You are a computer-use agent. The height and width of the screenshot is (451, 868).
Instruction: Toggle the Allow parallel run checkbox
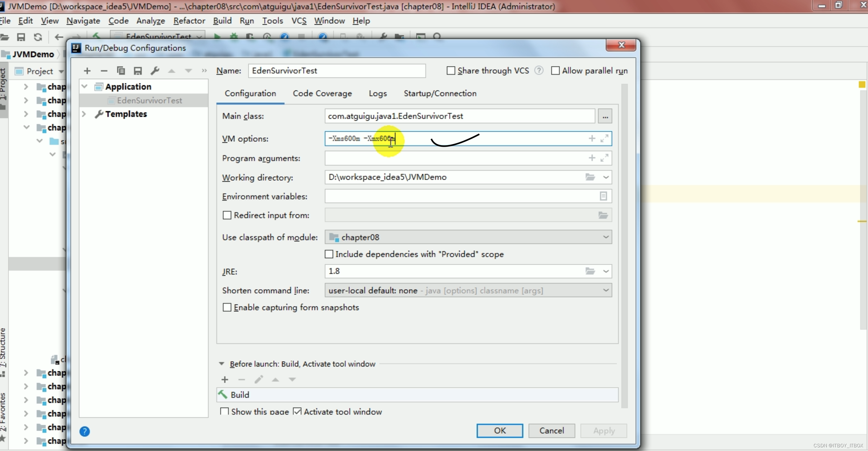pos(555,71)
